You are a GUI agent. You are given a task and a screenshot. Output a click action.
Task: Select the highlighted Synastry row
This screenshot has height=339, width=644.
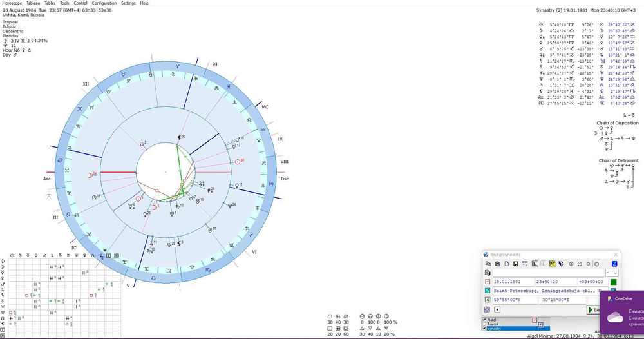(x=518, y=329)
